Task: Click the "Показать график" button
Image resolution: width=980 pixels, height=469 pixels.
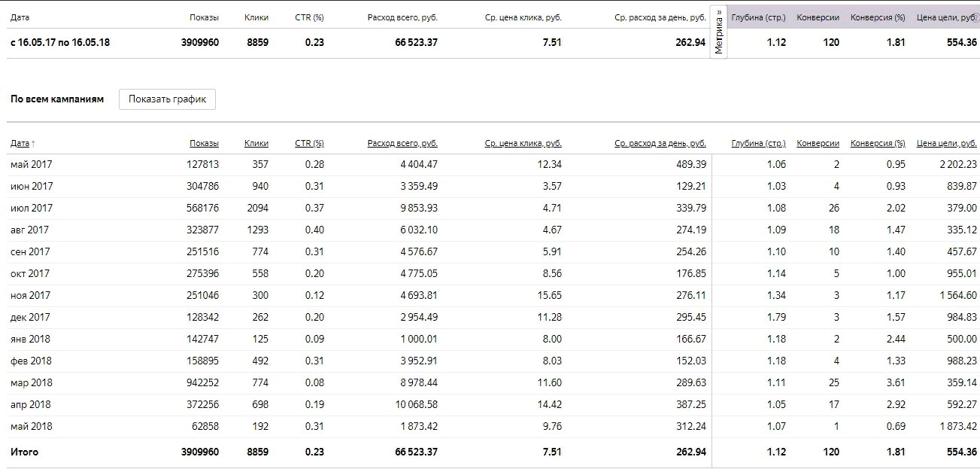Action: tap(167, 99)
